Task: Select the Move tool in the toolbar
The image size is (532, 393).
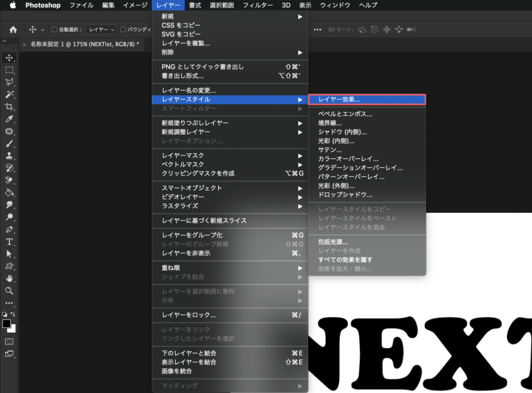Action: coord(9,58)
